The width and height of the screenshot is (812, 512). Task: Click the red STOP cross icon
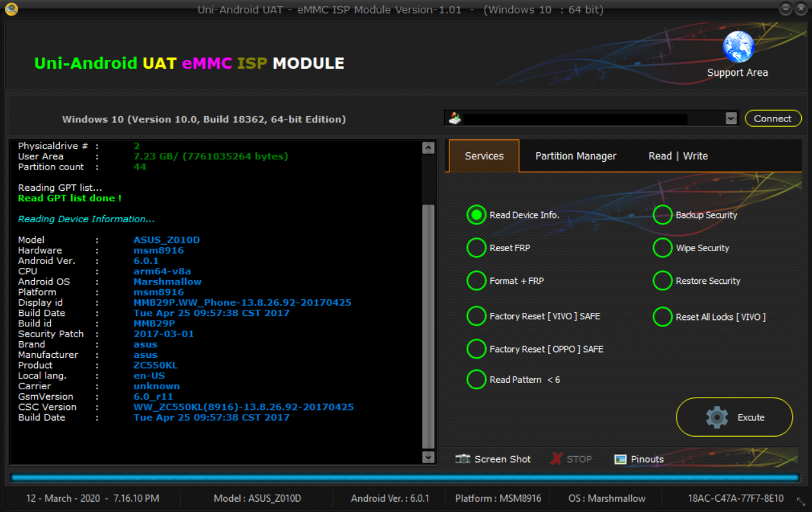557,459
